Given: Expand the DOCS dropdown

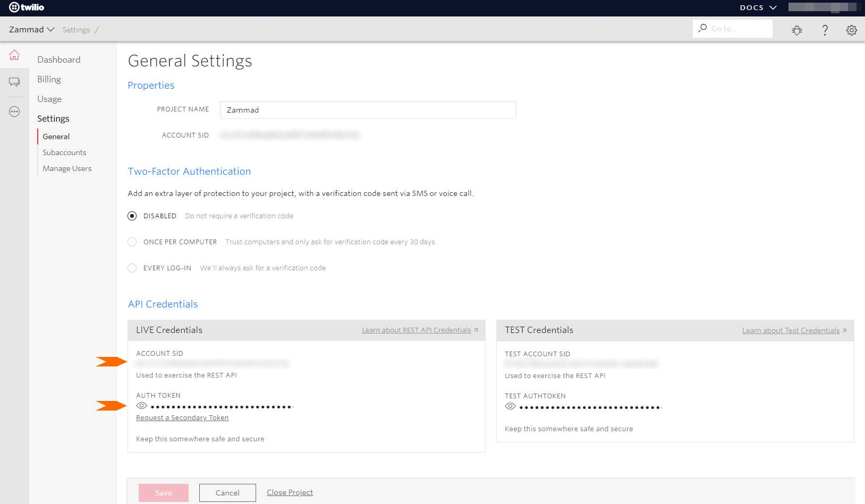Looking at the screenshot, I should (758, 7).
